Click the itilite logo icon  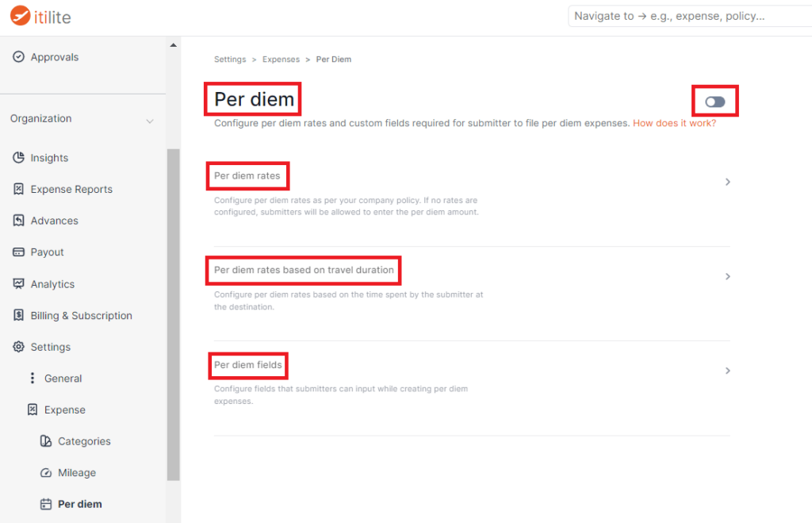pos(20,16)
